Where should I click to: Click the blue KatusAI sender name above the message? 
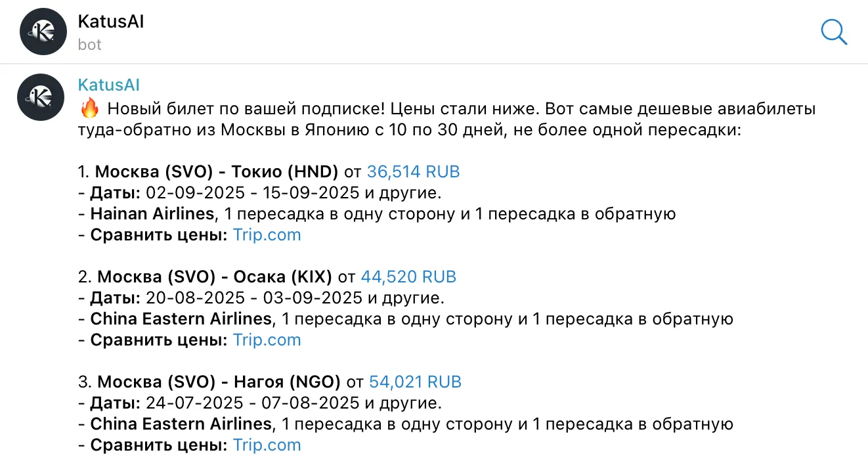tap(108, 85)
